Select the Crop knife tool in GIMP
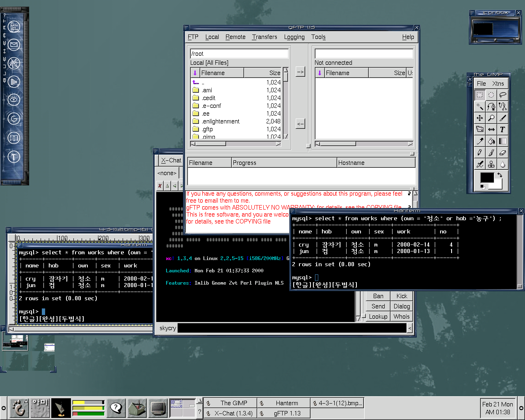This screenshot has height=420, width=525. coord(502,118)
